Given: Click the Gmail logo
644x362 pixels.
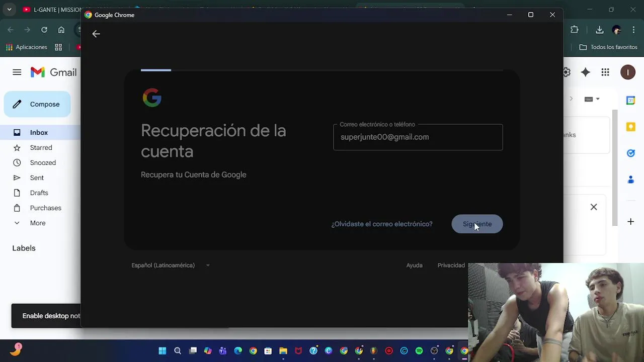Looking at the screenshot, I should 53,72.
